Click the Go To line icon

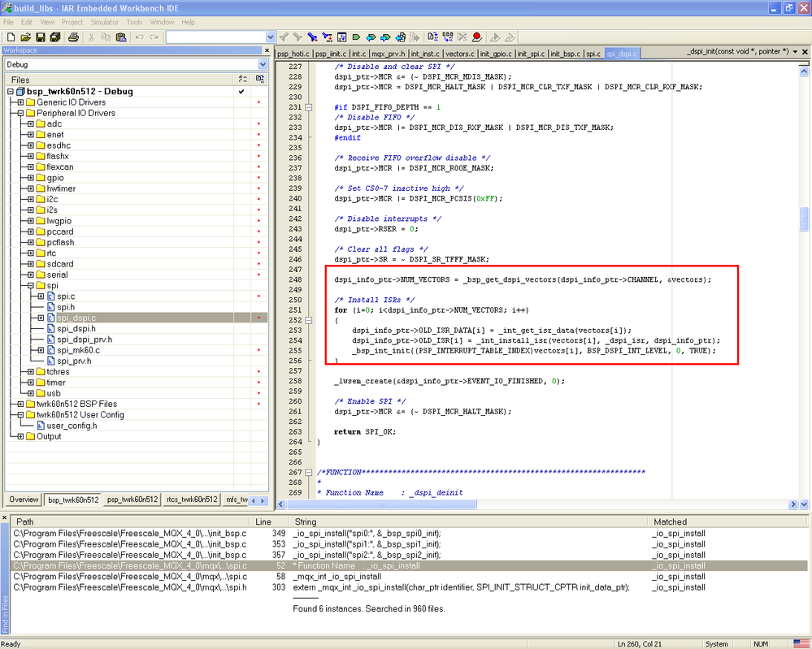(x=341, y=37)
